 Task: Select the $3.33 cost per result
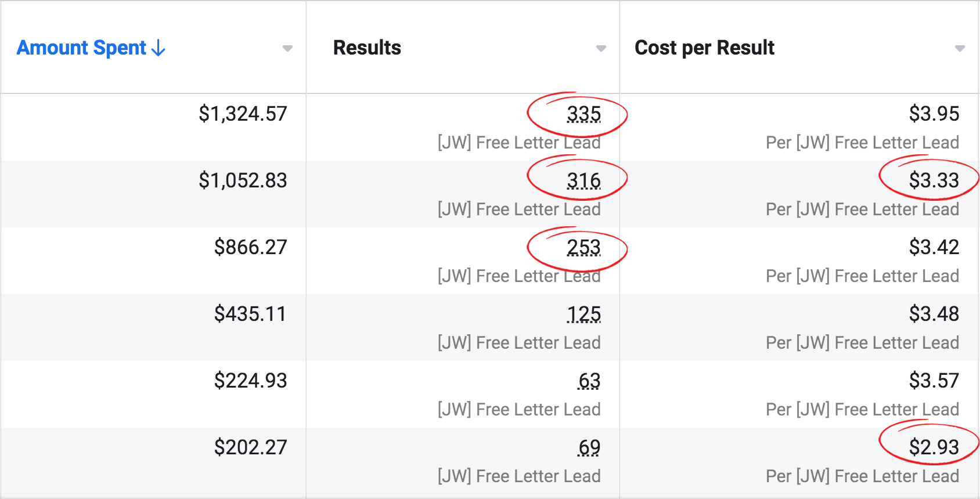934,180
